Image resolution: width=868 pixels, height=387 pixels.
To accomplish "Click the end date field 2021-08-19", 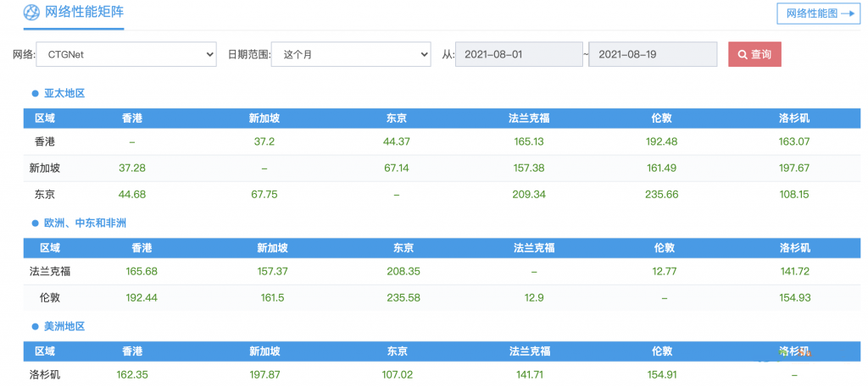I will click(653, 55).
